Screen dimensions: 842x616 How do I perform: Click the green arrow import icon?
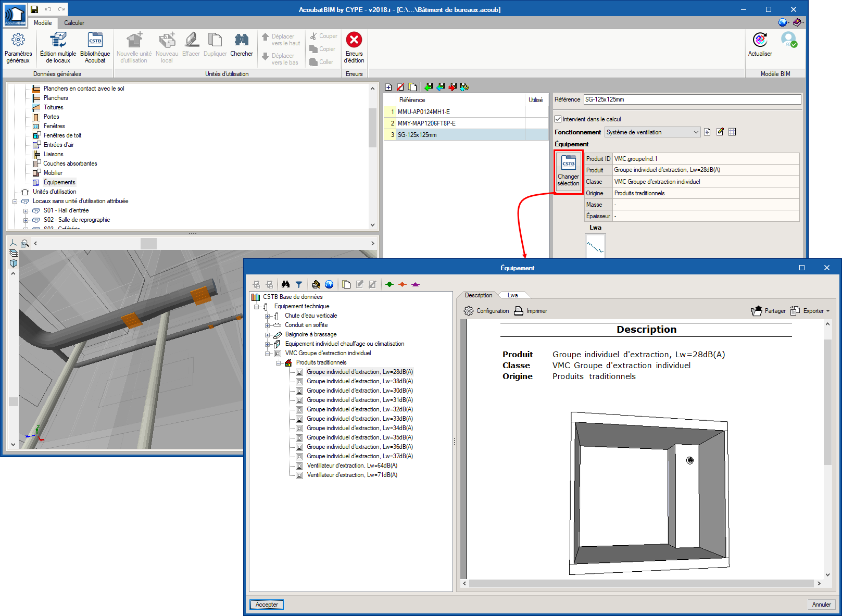(x=429, y=87)
